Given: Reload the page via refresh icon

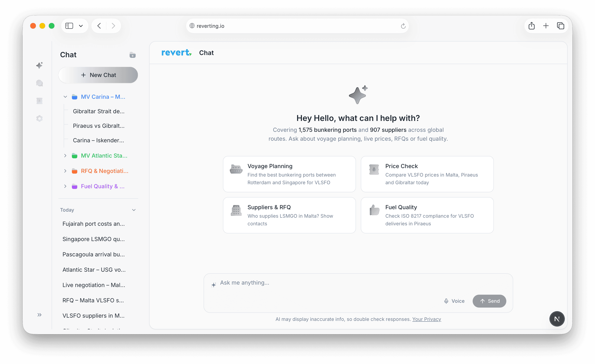Looking at the screenshot, I should point(403,26).
